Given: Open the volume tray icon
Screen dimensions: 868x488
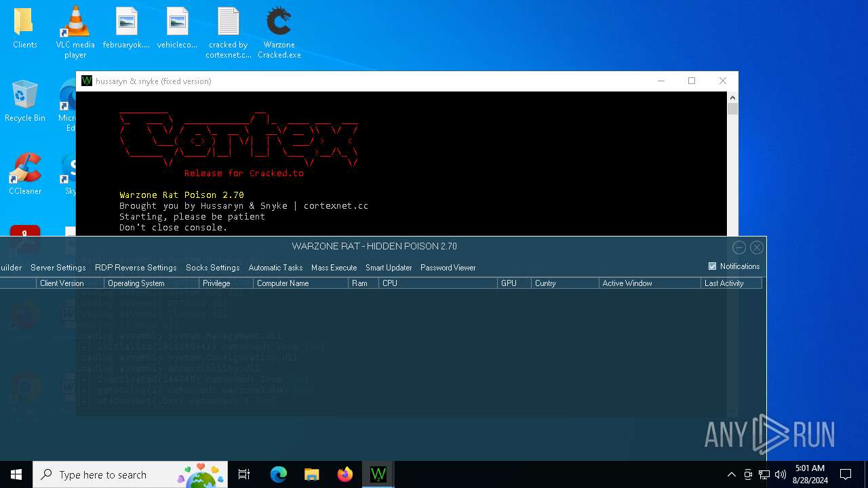Looking at the screenshot, I should point(781,474).
